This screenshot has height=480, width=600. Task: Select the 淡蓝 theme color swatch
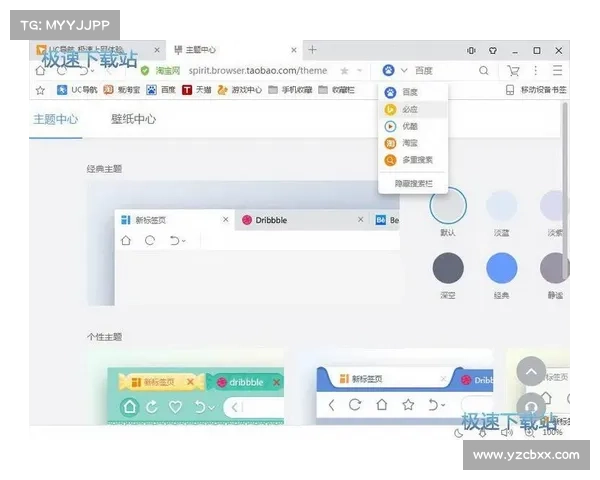(x=501, y=206)
